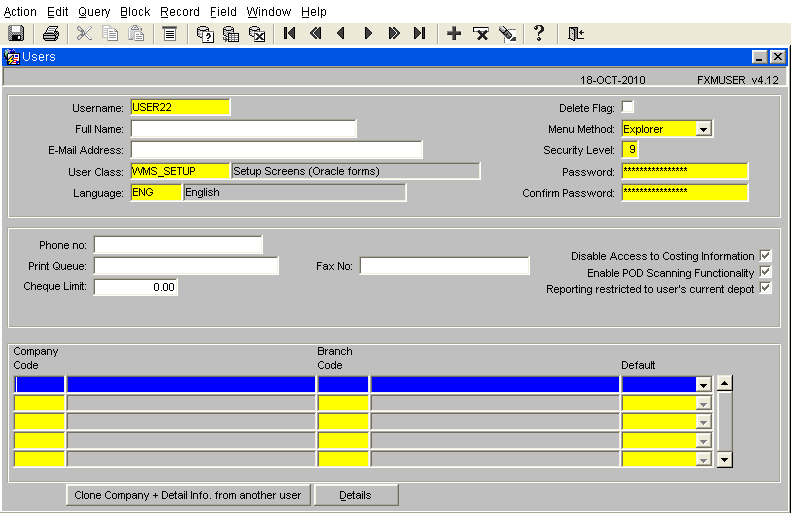Image resolution: width=791 pixels, height=513 pixels.
Task: Jump to first record icon
Action: pos(290,34)
